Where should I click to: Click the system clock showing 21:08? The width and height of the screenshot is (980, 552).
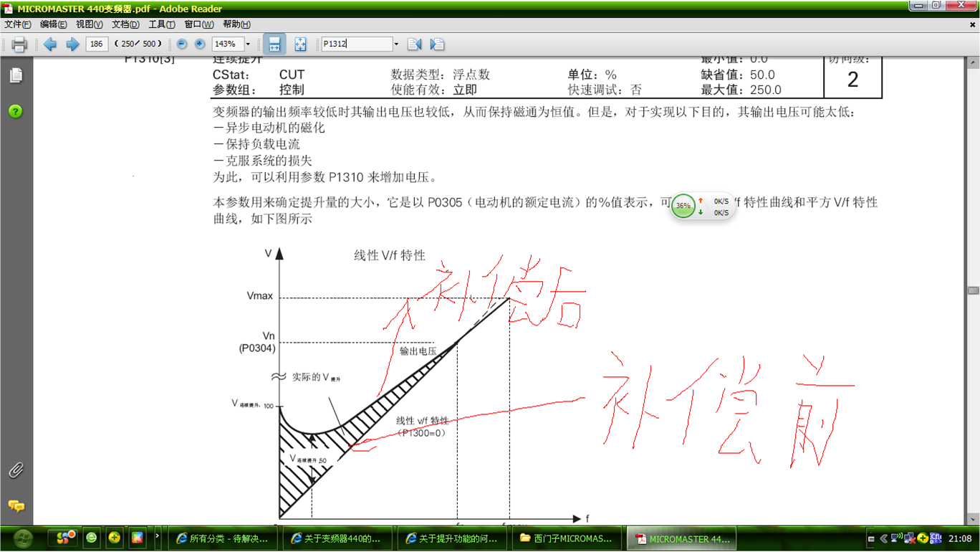pos(960,538)
